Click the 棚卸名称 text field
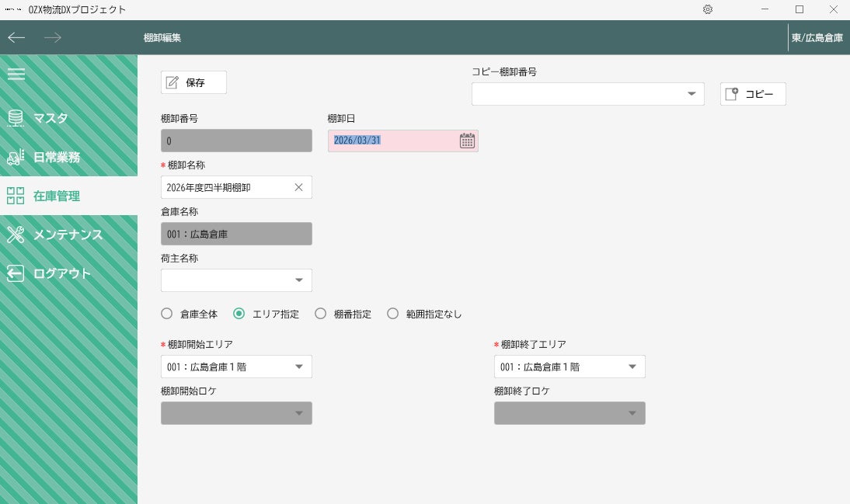The width and height of the screenshot is (850, 504). click(225, 187)
